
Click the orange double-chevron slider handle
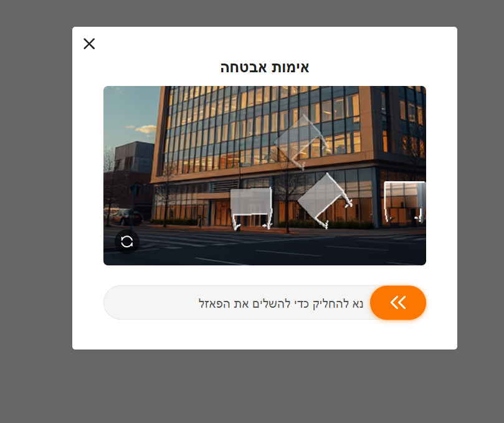[x=398, y=303]
